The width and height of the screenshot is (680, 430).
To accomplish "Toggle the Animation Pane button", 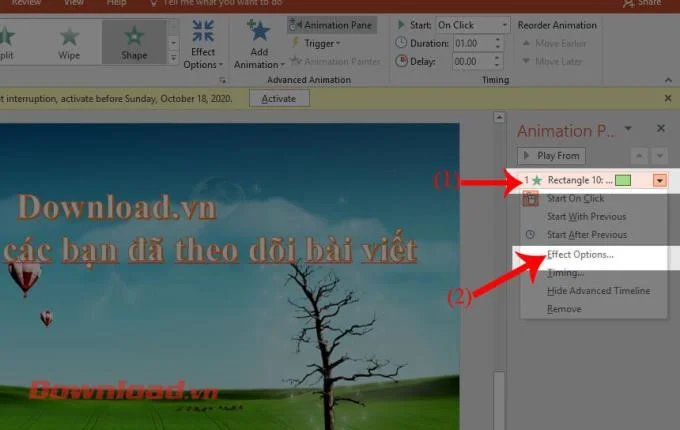I will [x=332, y=25].
